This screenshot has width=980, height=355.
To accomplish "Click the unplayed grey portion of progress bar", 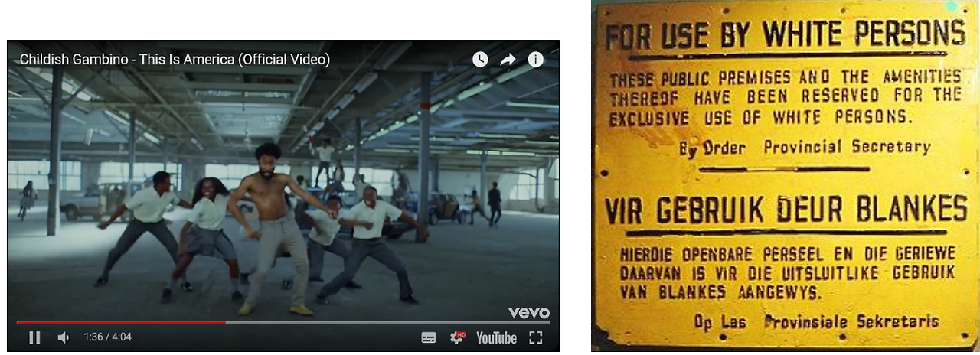I will pos(387,322).
